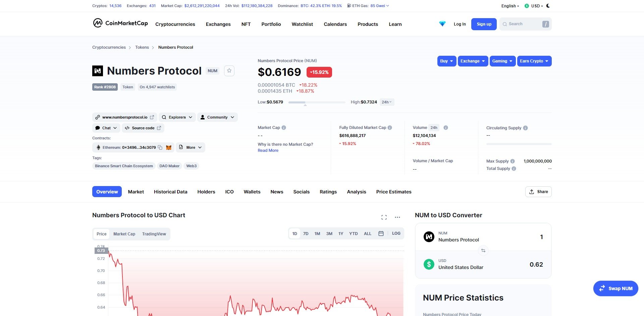Show Circulating Supply info icon
This screenshot has height=316, width=644.
point(526,128)
